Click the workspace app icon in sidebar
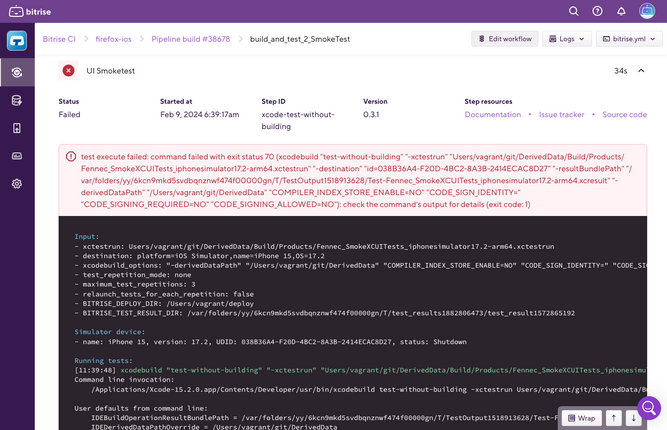 pos(17,41)
